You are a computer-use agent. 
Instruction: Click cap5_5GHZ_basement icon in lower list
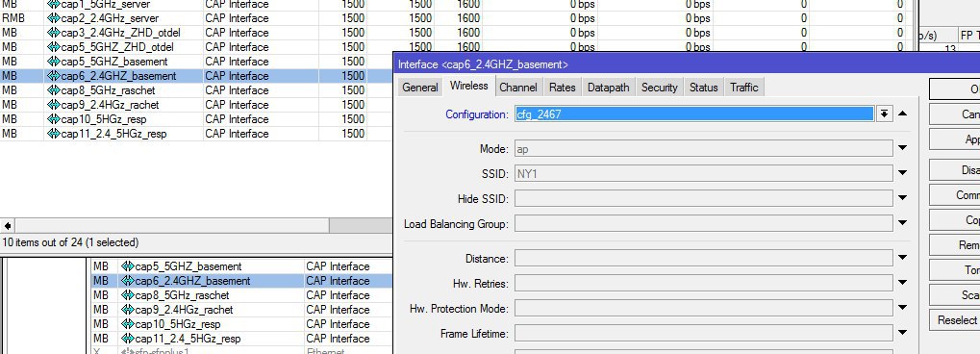[x=128, y=266]
